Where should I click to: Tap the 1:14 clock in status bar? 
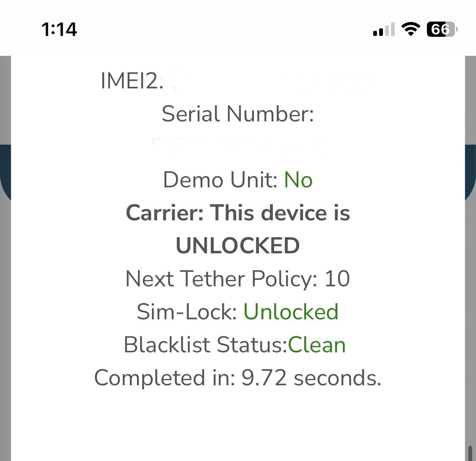pos(59,30)
